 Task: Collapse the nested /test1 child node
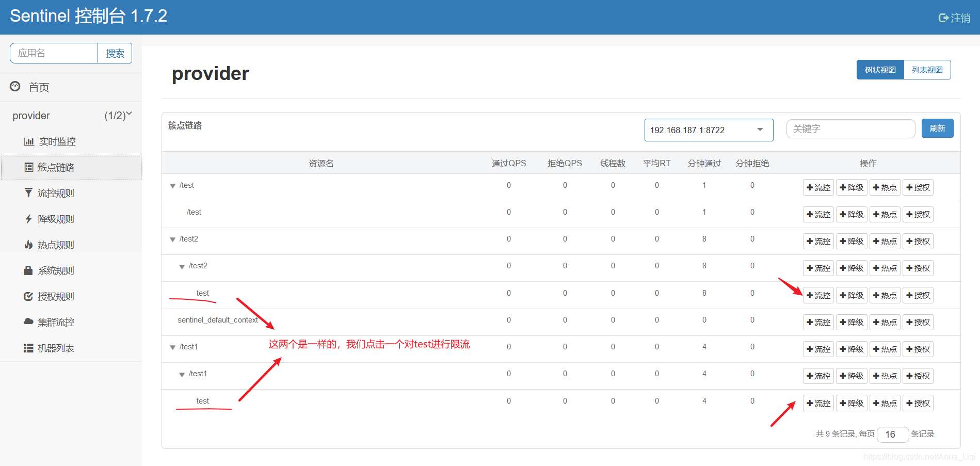tap(182, 375)
